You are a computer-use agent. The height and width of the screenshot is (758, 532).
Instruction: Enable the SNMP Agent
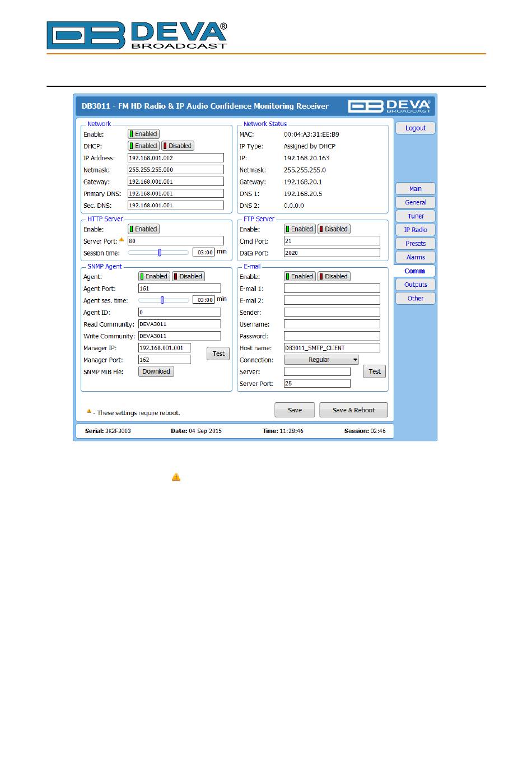coord(154,276)
